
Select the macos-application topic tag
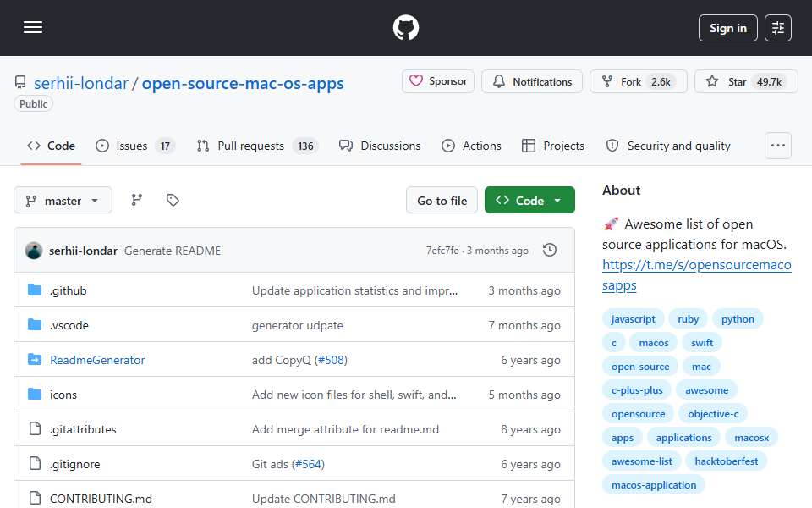click(654, 485)
